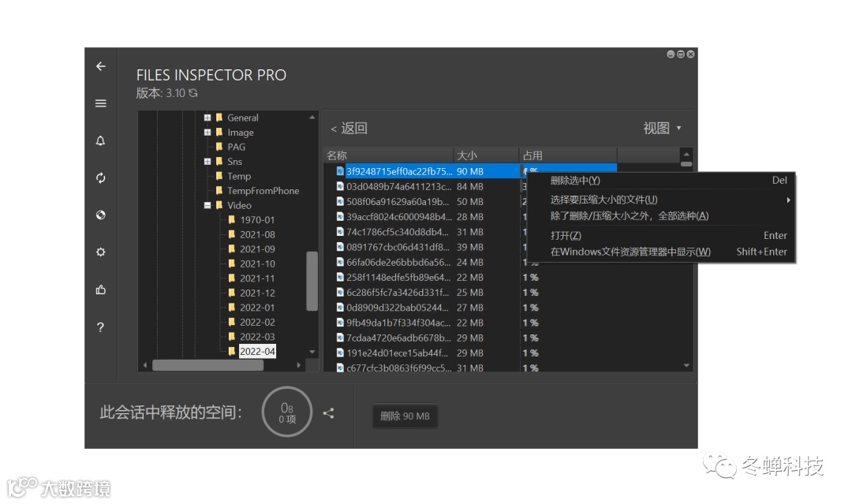This screenshot has width=852, height=504.
Task: Click tree panel scroll up arrow
Action: pyautogui.click(x=312, y=118)
